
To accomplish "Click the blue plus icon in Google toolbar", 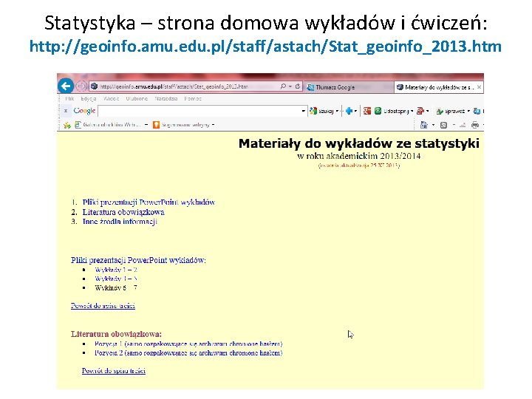I will coord(349,111).
